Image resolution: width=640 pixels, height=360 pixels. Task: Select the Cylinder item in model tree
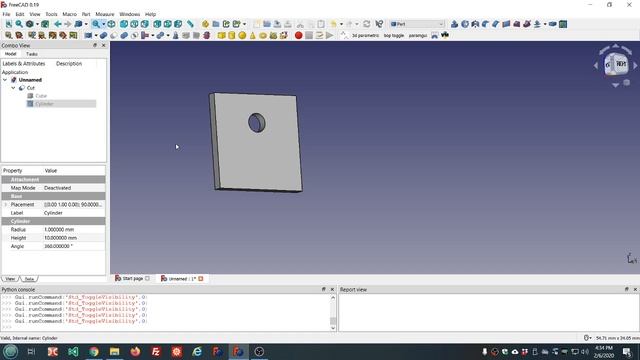point(44,104)
